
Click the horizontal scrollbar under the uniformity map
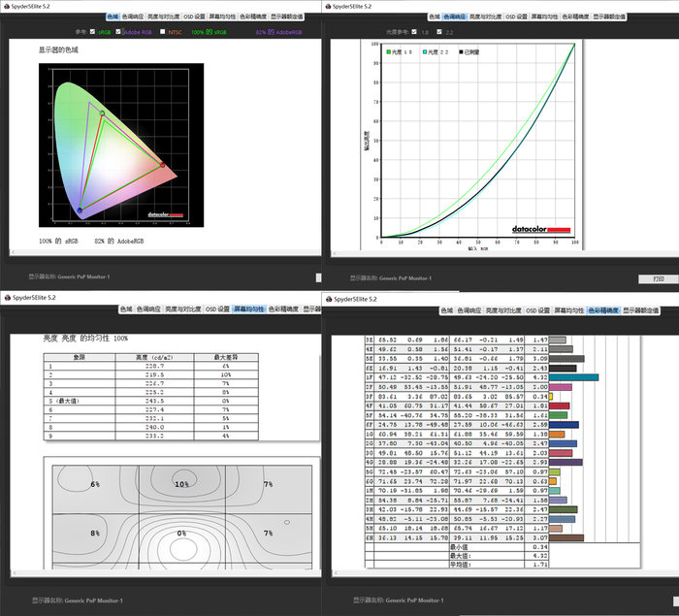click(x=165, y=573)
